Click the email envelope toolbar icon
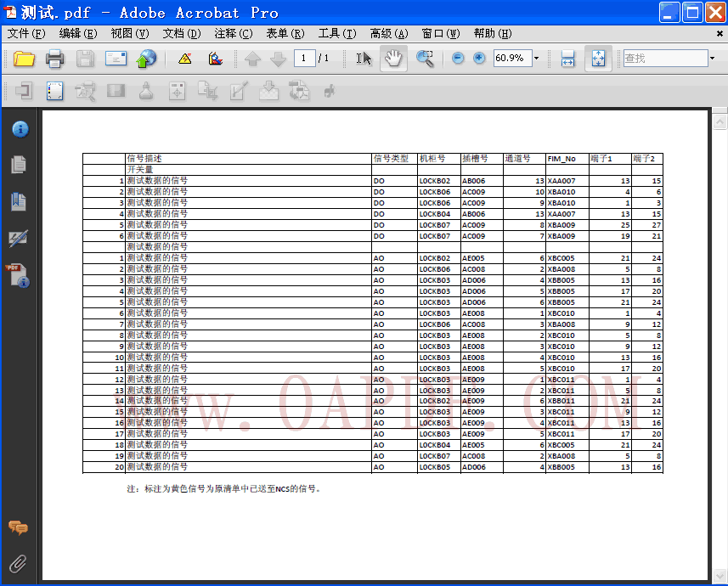Screen dimensions: 728x586 point(116,59)
